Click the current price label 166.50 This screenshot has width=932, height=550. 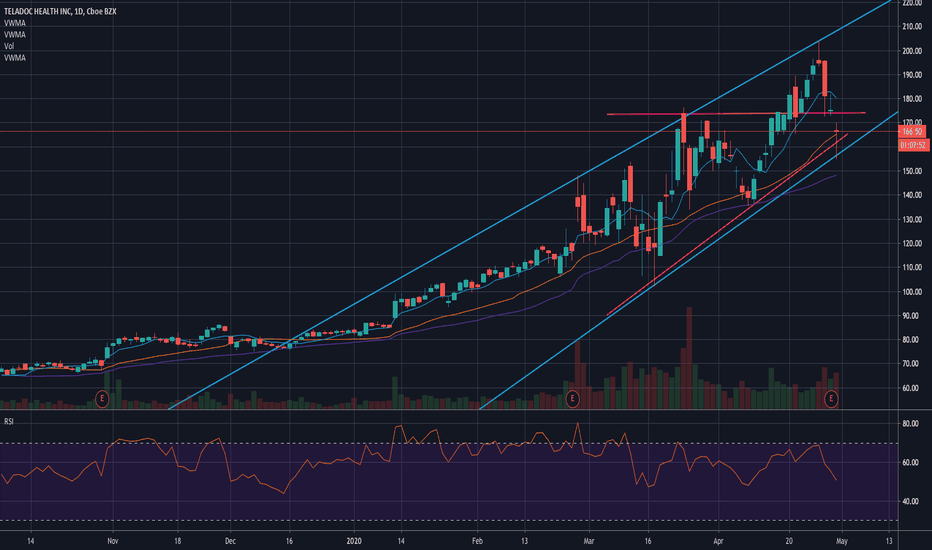[912, 132]
